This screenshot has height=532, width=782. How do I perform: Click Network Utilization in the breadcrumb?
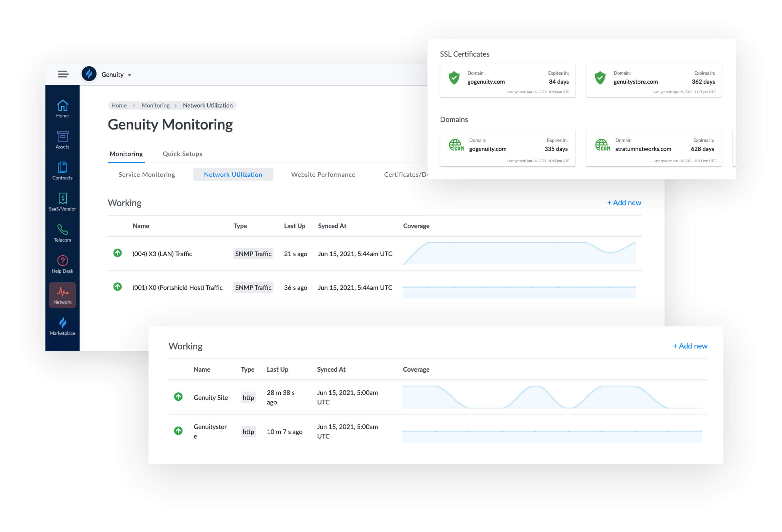pyautogui.click(x=208, y=105)
